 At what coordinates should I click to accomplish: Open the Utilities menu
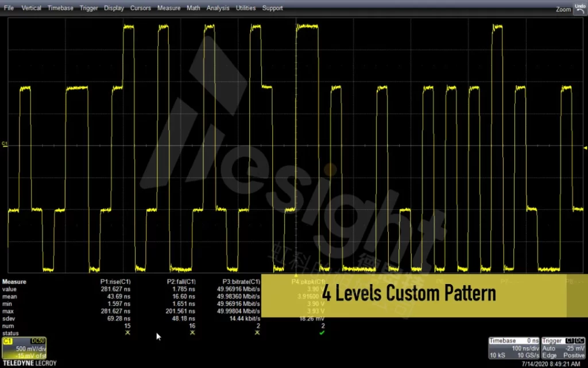tap(246, 8)
